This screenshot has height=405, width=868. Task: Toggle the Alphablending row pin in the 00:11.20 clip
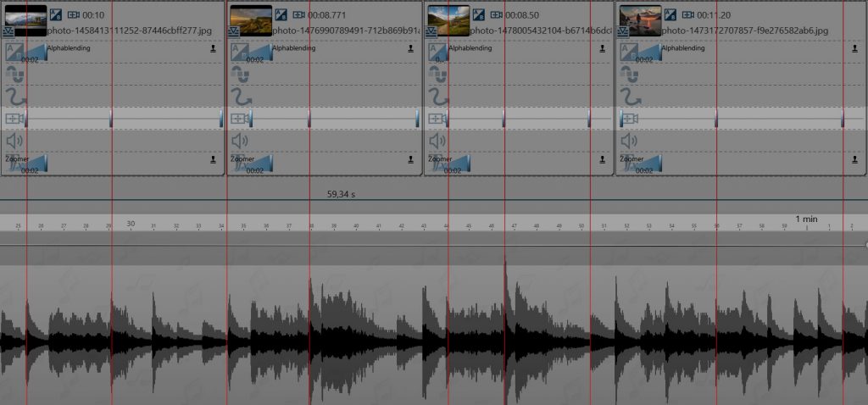click(856, 48)
